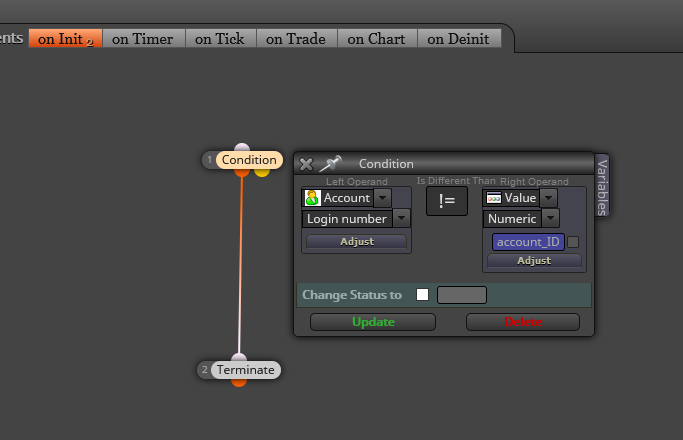Open the Account dropdown arrow
This screenshot has width=683, height=440.
point(382,198)
